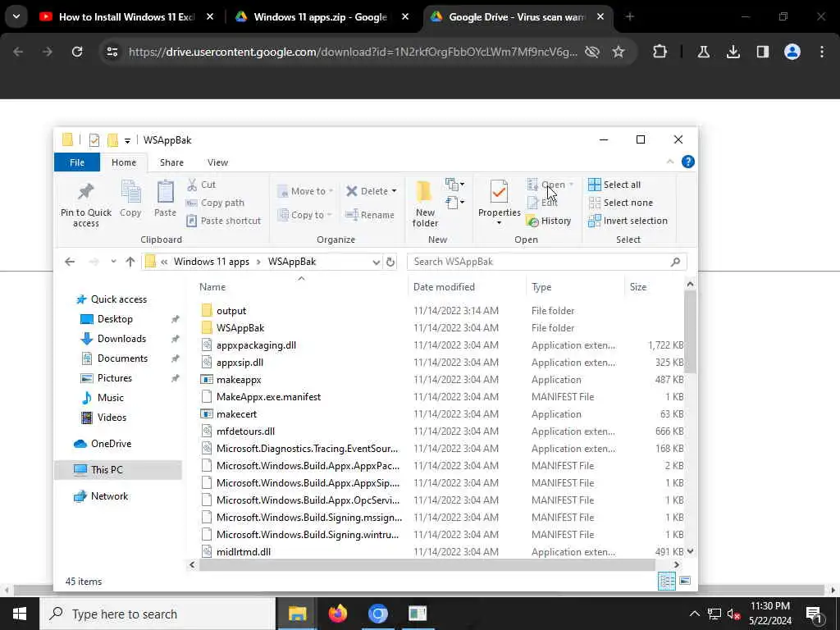The image size is (840, 630).
Task: Collapse the ribbon with chevron
Action: point(670,162)
